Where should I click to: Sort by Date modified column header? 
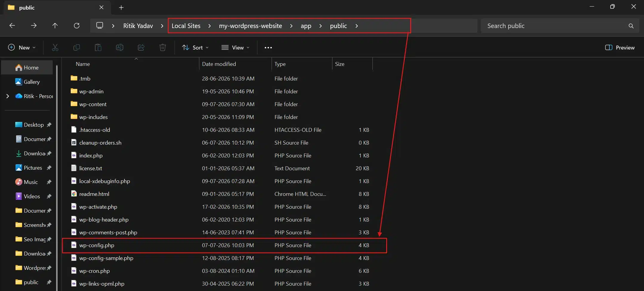(x=219, y=64)
